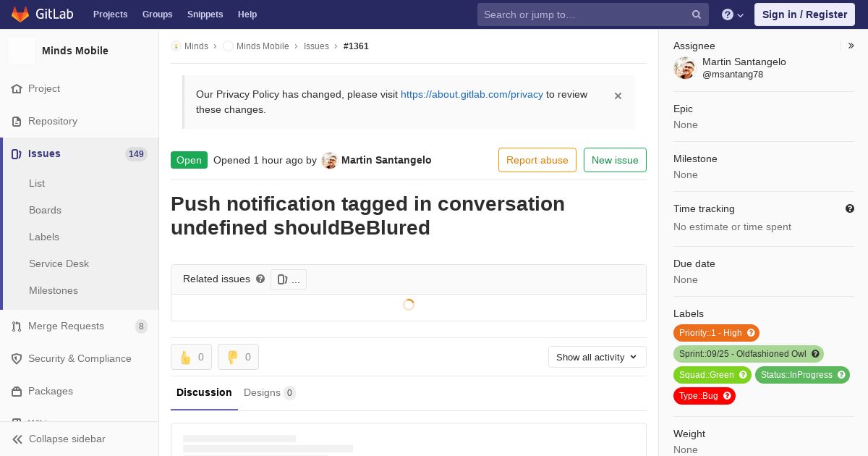
Task: Open the about.gitlab.com/privacy link
Action: tap(472, 94)
